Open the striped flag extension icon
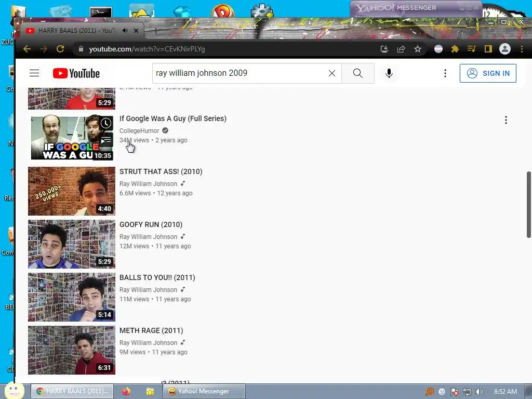The width and height of the screenshot is (532, 399). [438, 49]
